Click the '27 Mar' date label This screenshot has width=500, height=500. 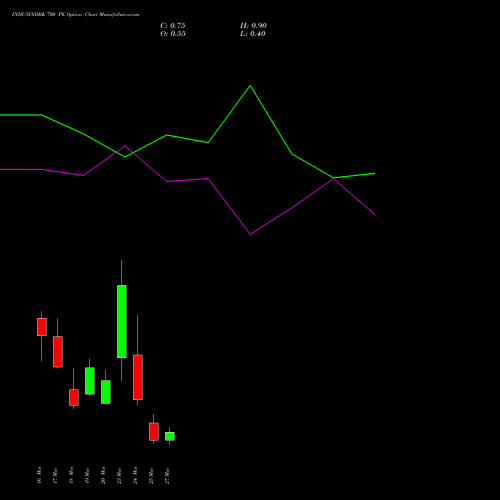click(167, 475)
